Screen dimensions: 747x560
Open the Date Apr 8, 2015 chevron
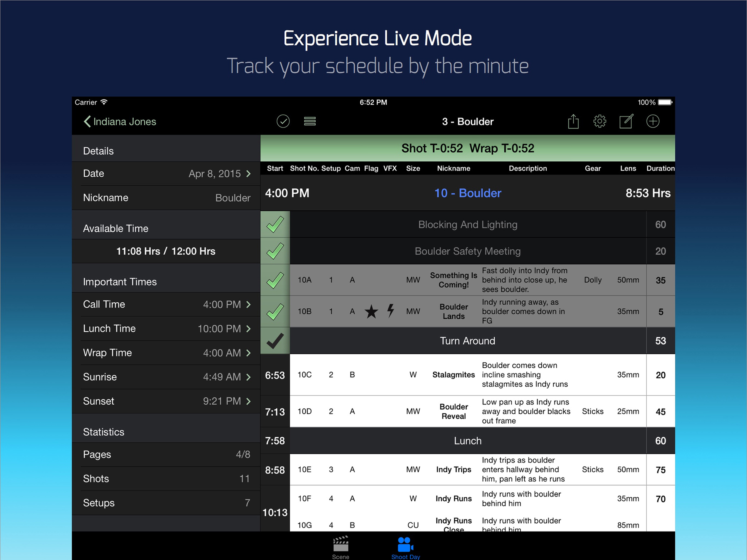(249, 174)
